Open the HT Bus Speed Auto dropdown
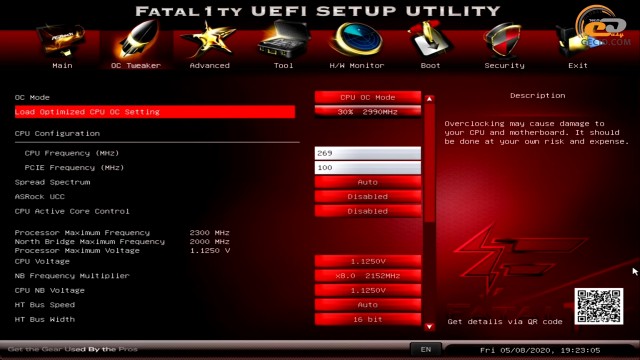 pyautogui.click(x=368, y=304)
